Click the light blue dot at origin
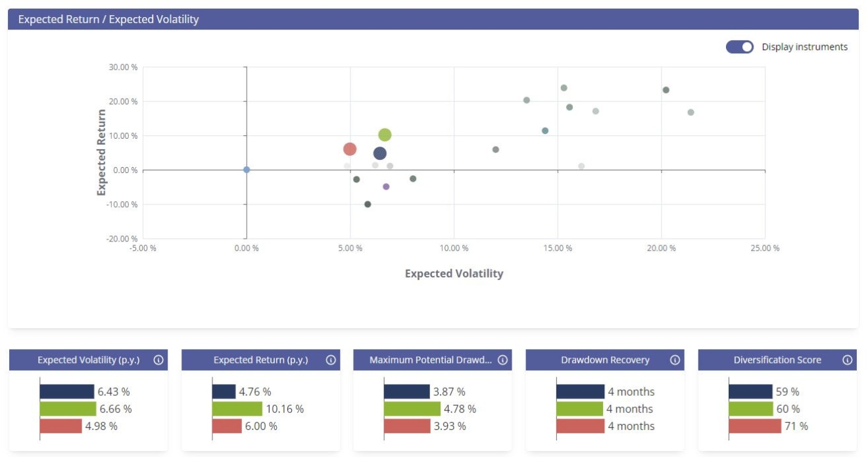This screenshot has width=868, height=457. coord(247,170)
